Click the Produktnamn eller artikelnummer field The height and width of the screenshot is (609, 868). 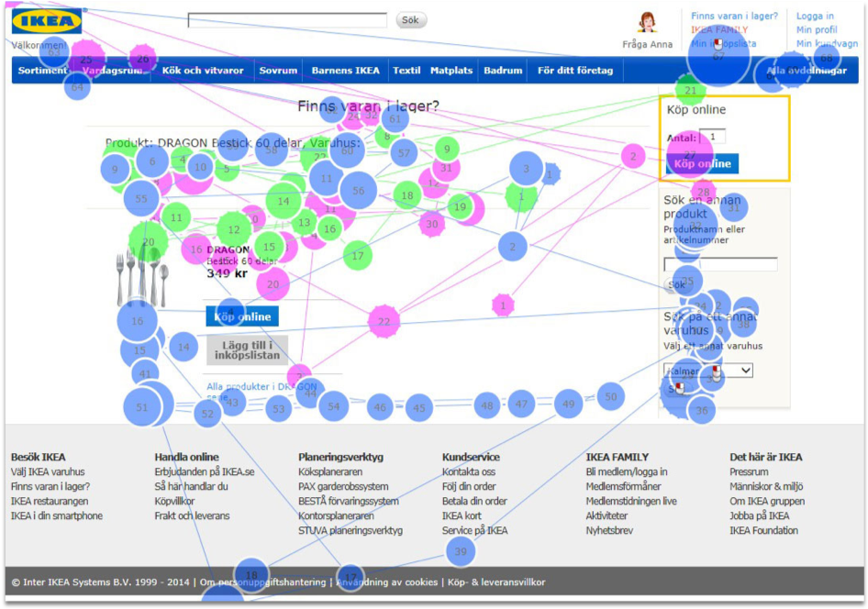click(x=719, y=263)
